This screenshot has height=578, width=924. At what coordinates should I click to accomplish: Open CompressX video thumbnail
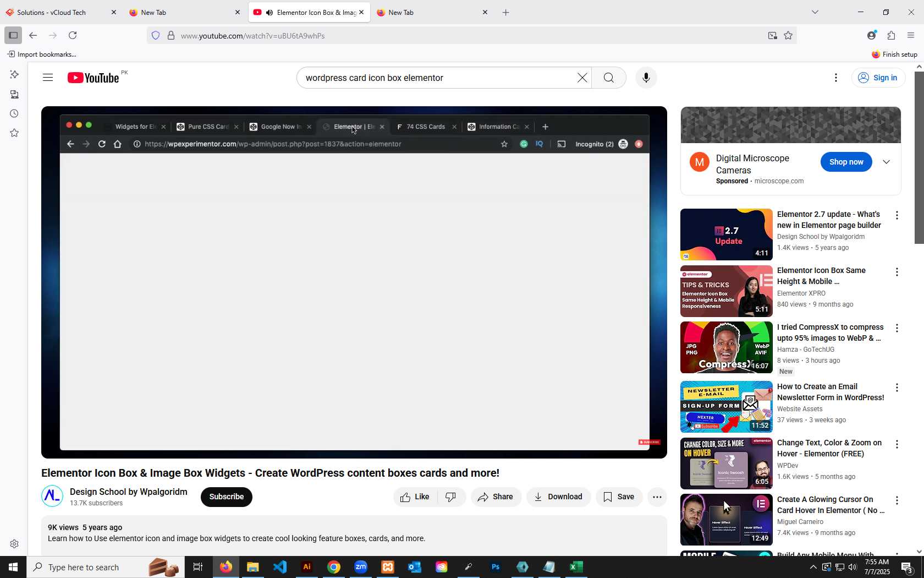point(727,347)
